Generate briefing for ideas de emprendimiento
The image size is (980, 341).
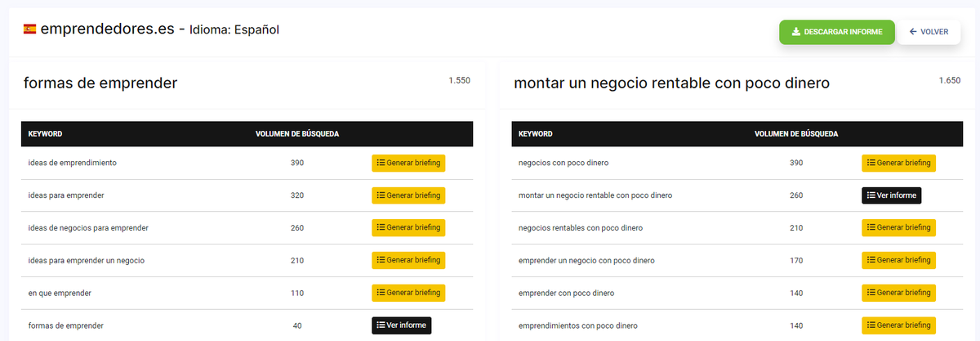(408, 163)
